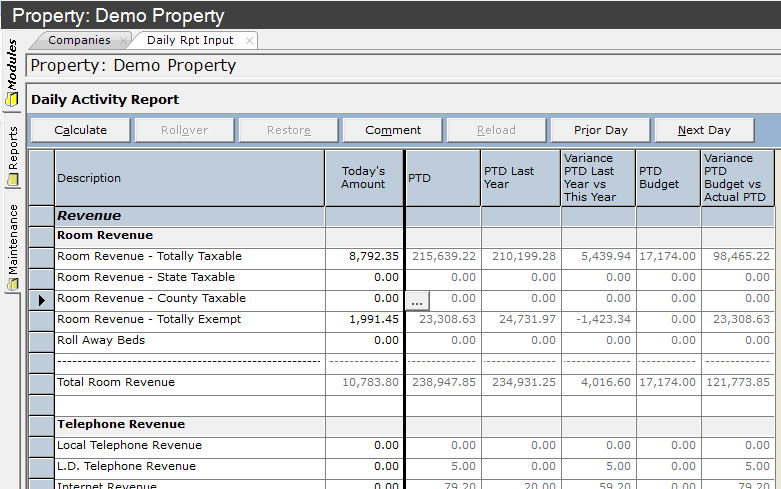781x489 pixels.
Task: Open the Maintenance side panel
Action: pos(12,247)
